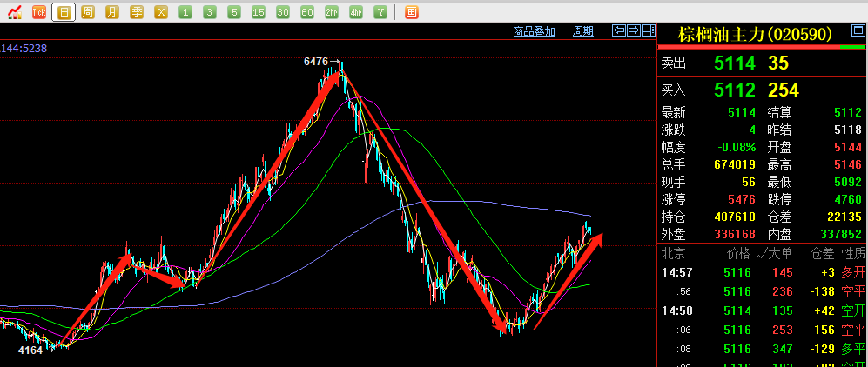The image size is (868, 367).
Task: Switch to the 60-minute chart
Action: coord(307,11)
